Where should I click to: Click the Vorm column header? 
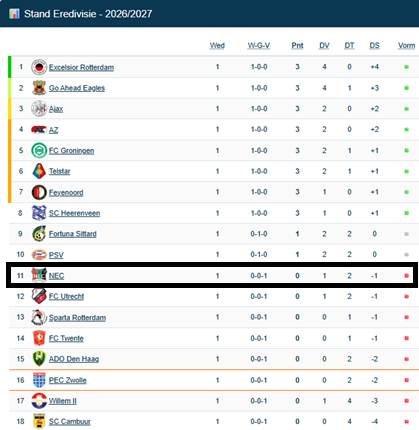tap(406, 46)
